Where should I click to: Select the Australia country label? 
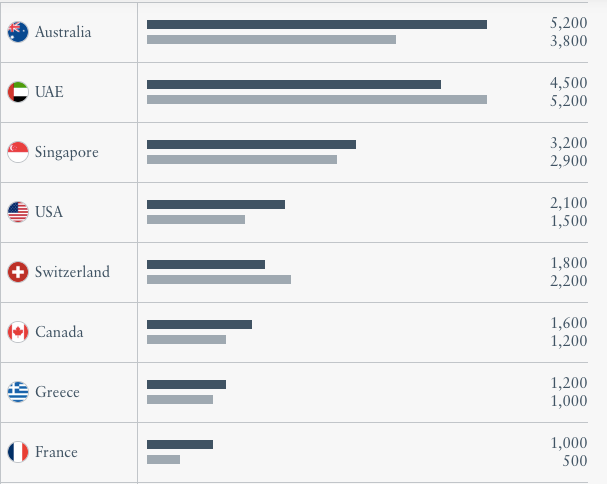[x=63, y=32]
